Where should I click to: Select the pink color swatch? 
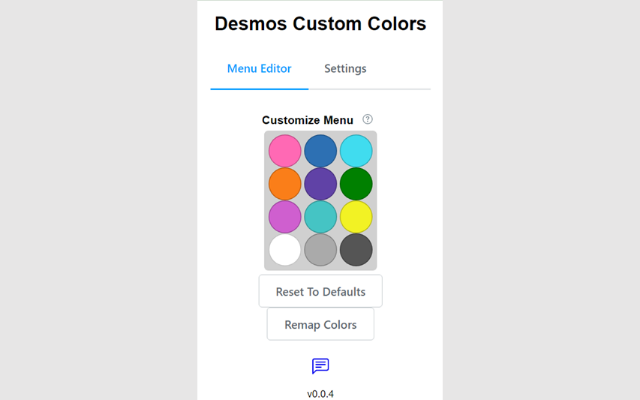[285, 151]
